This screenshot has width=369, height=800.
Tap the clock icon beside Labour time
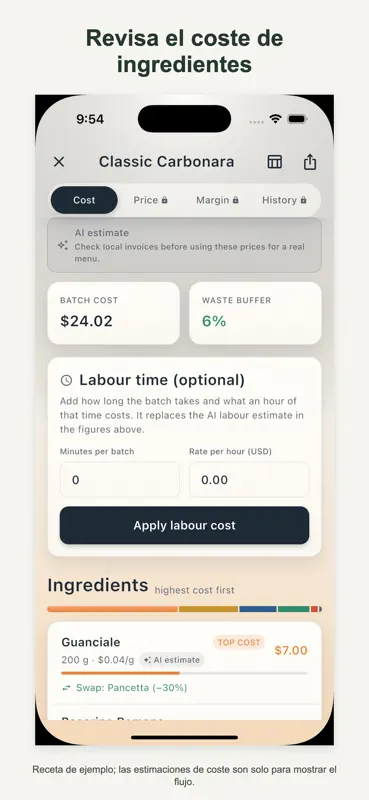pyautogui.click(x=66, y=380)
